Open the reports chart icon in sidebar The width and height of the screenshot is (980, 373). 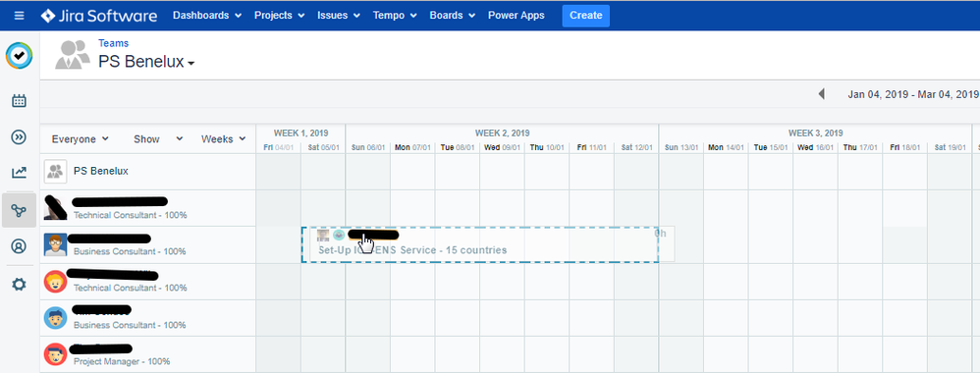[20, 173]
